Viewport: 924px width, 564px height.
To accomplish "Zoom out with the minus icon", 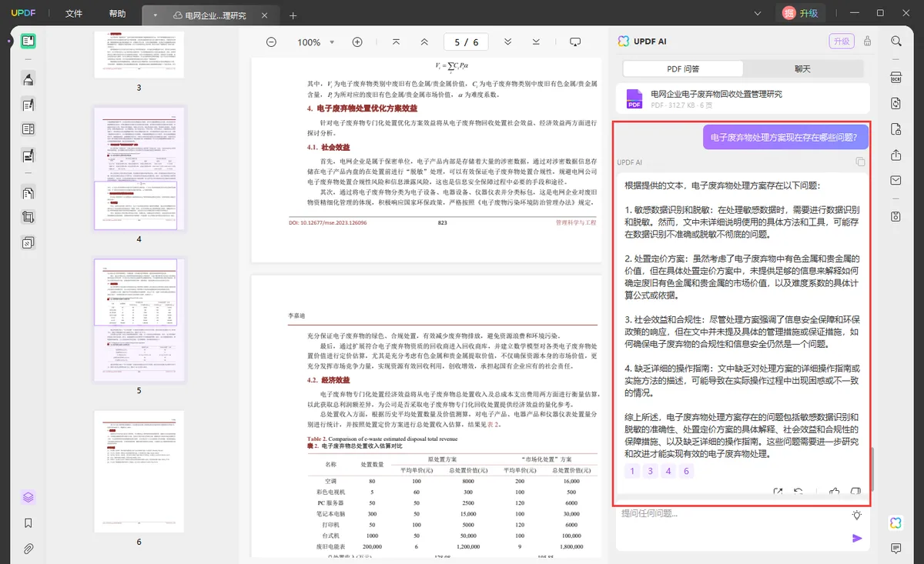I will click(x=271, y=42).
